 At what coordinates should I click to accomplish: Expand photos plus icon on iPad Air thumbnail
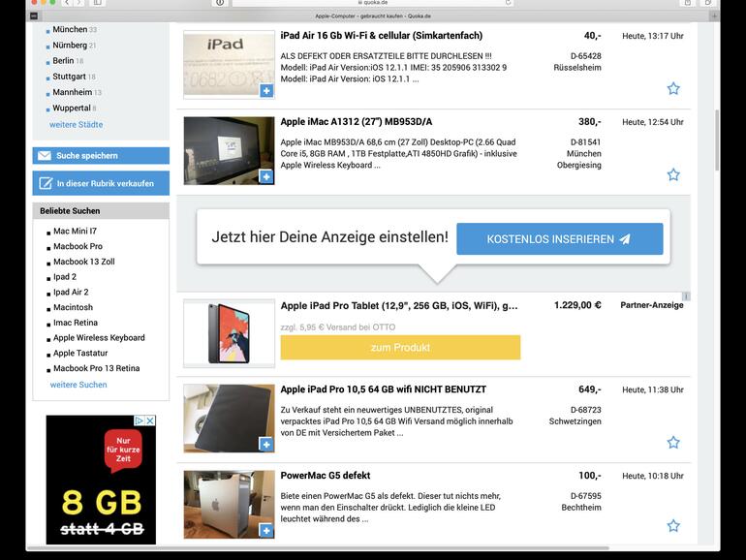coord(266,90)
